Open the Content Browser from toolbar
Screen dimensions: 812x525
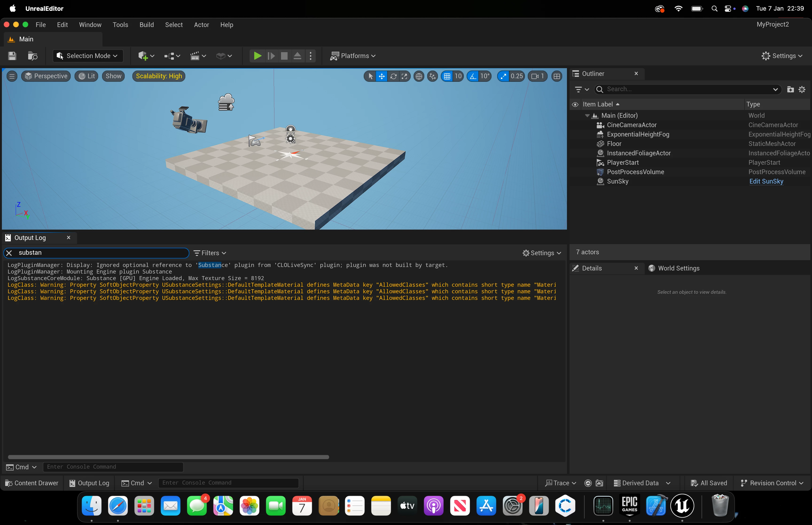pyautogui.click(x=32, y=55)
